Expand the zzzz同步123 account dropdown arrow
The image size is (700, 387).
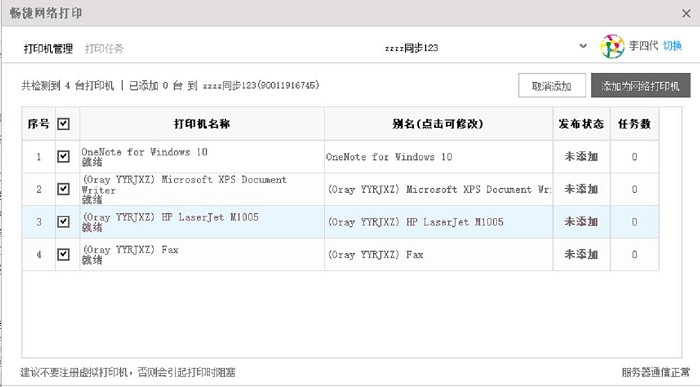tap(583, 46)
